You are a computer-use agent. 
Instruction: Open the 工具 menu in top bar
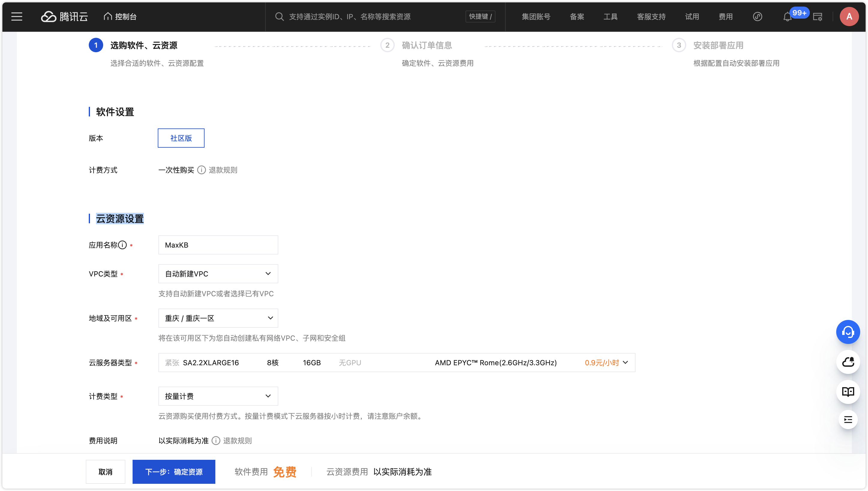tap(610, 17)
